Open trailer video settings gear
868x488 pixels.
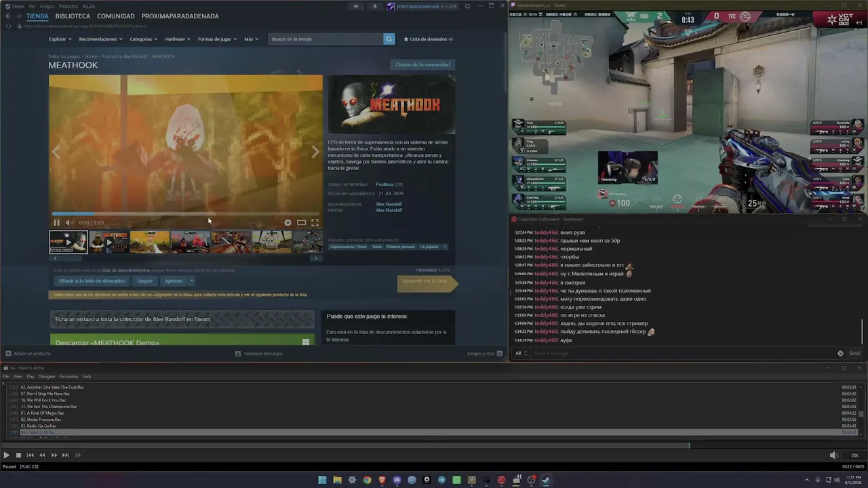pyautogui.click(x=288, y=222)
